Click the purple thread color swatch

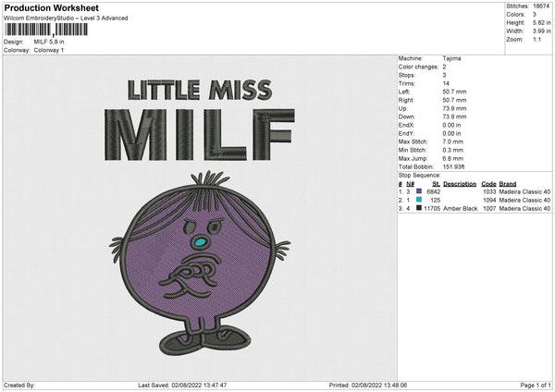coord(419,191)
